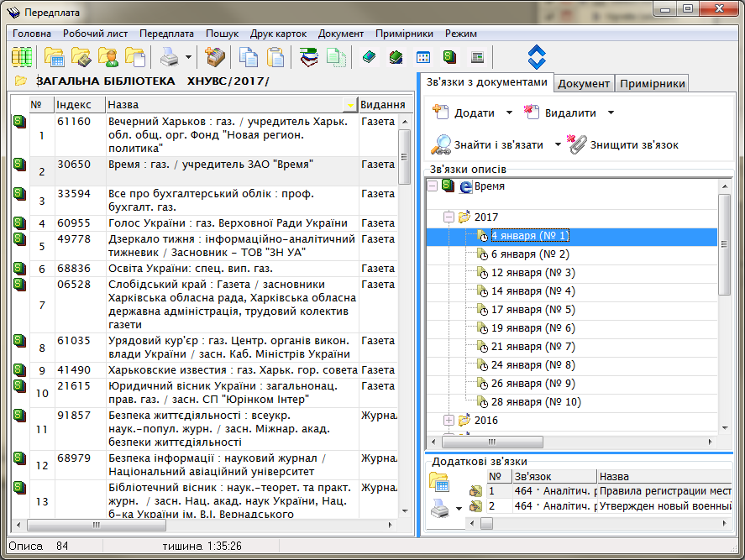Switch to the Примірники tab
The width and height of the screenshot is (745, 560).
[x=653, y=83]
